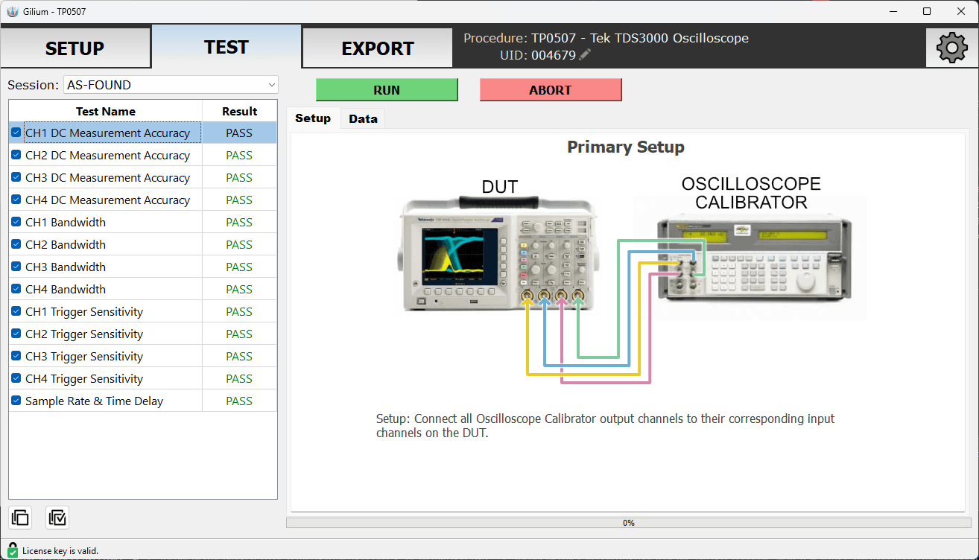The image size is (979, 560).
Task: Toggle the CH3 Bandwidth checkbox
Action: coord(16,267)
